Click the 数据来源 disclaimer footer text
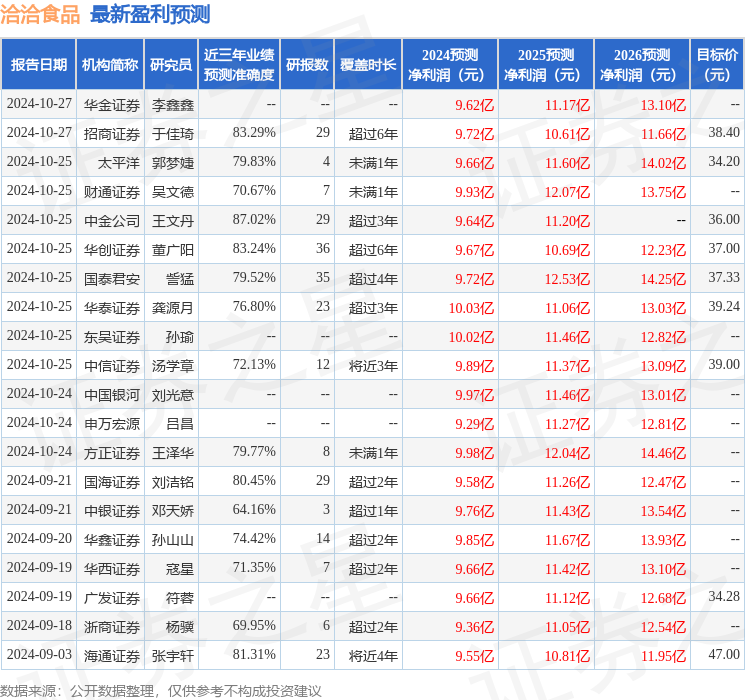The height and width of the screenshot is (700, 745). click(x=161, y=691)
